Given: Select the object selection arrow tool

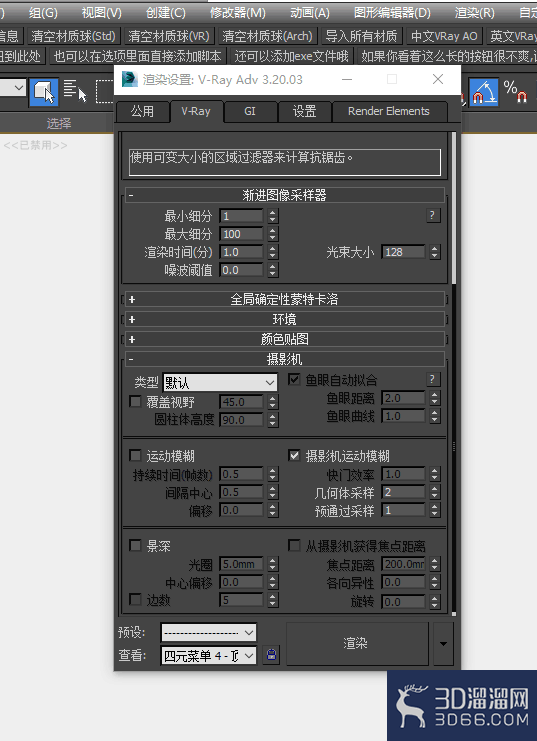Looking at the screenshot, I should point(44,92).
